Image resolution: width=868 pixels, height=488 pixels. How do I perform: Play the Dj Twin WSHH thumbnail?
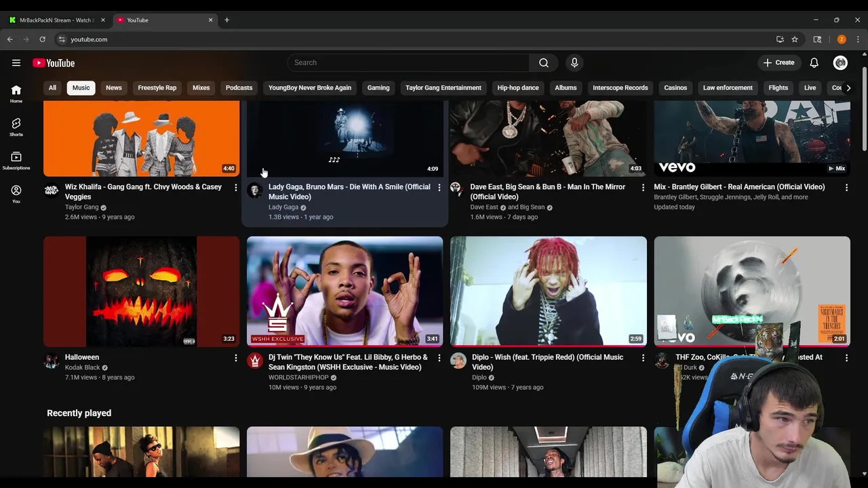[x=345, y=291]
